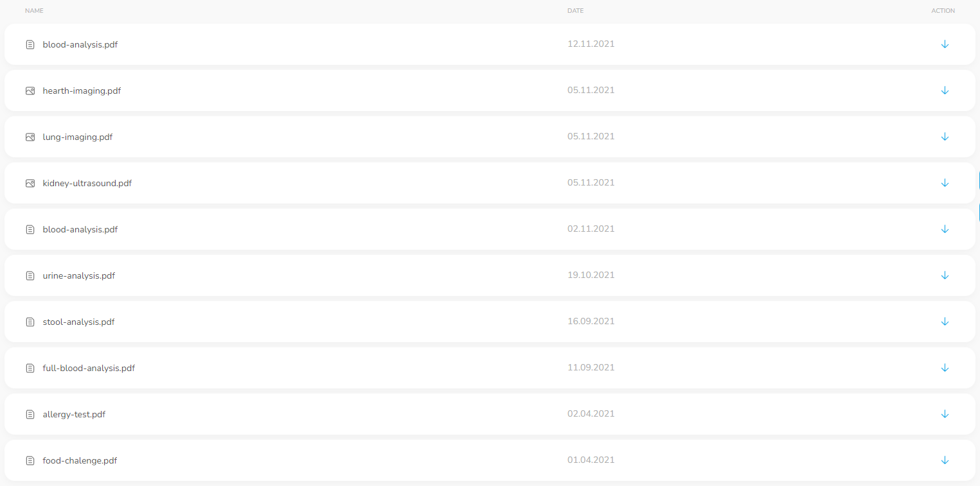Viewport: 980px width, 486px height.
Task: Download the 12.11.2021 blood-analysis.pdf file
Action: pos(945,44)
